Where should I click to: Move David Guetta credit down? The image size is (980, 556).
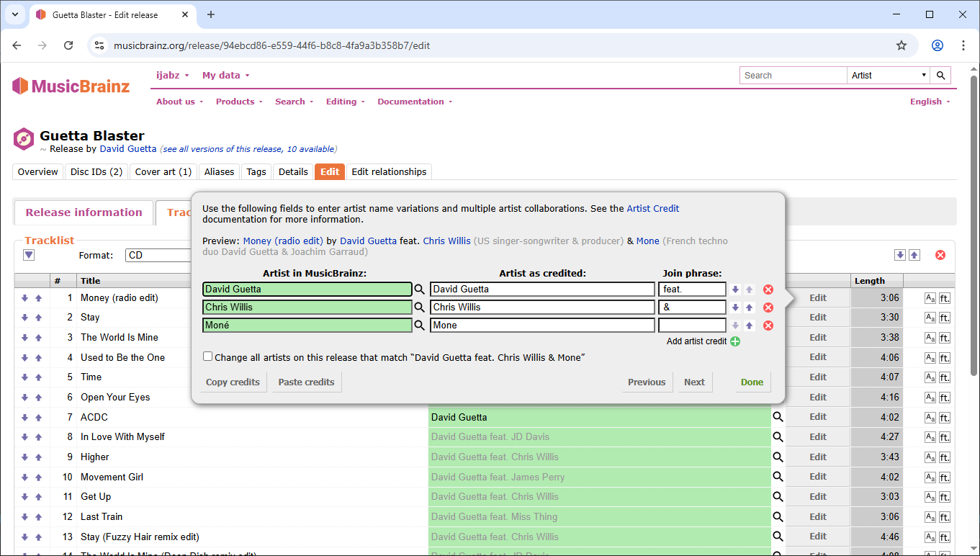coord(735,290)
